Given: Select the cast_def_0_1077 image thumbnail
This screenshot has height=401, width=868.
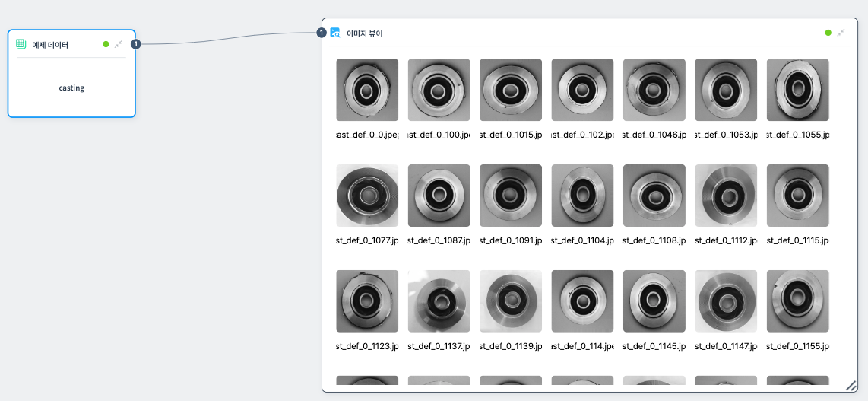Looking at the screenshot, I should 367,196.
